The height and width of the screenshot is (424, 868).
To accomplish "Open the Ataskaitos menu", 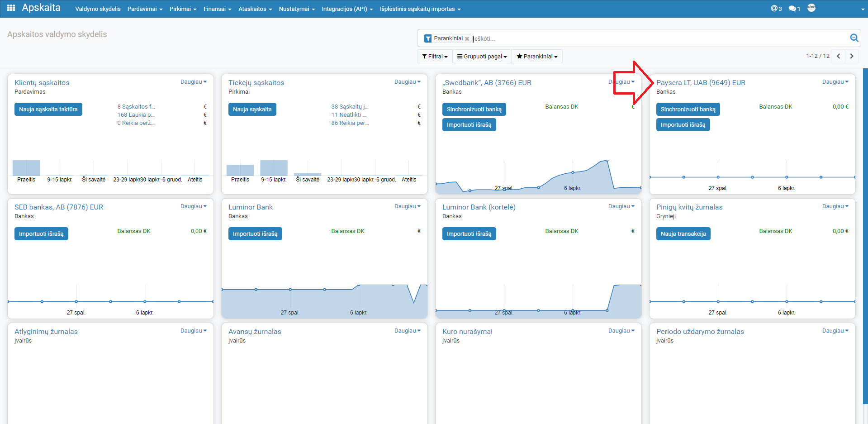I will (255, 9).
